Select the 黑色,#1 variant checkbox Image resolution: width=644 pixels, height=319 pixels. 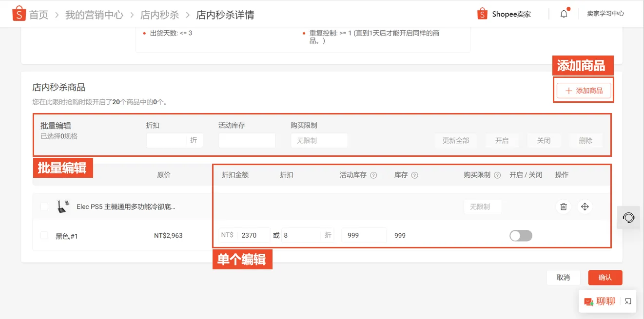pos(43,235)
